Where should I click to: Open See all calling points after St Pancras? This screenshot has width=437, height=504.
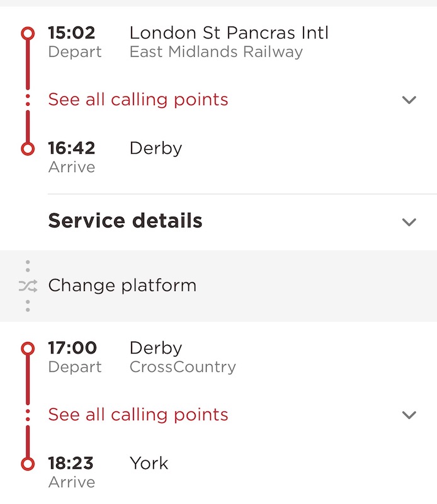click(138, 100)
